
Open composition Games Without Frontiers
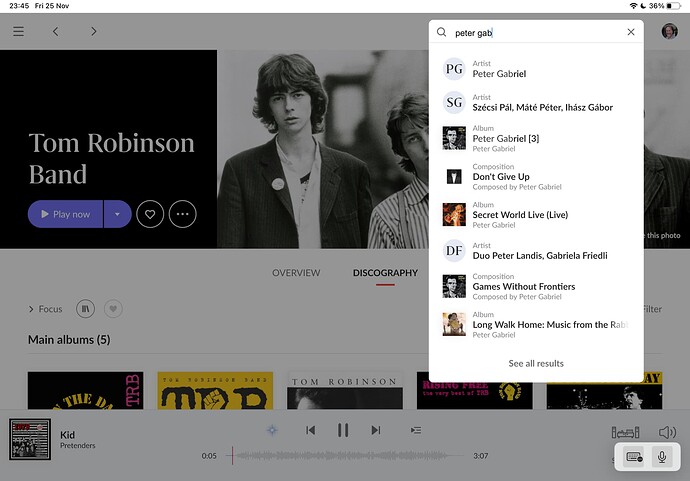tap(536, 286)
